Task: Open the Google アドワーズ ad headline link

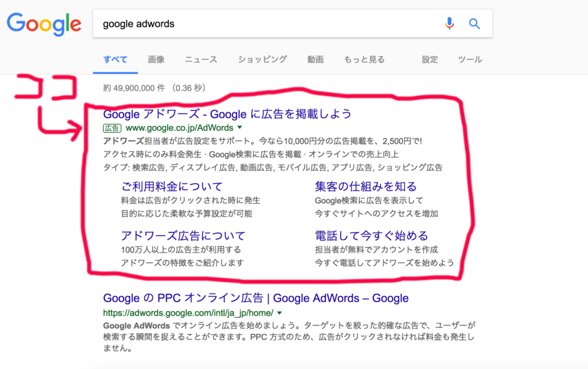Action: pyautogui.click(x=227, y=114)
